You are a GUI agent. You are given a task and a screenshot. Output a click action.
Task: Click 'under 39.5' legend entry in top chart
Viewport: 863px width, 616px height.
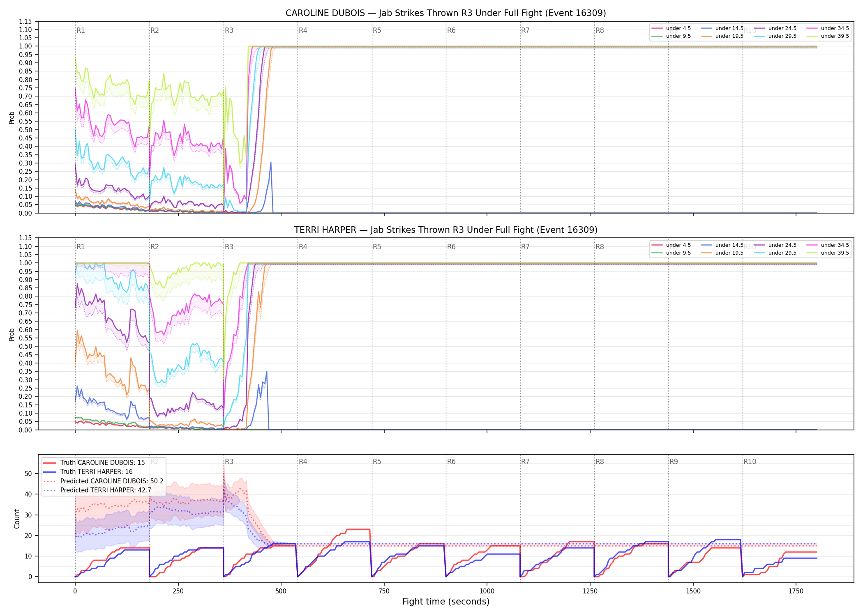pos(828,36)
